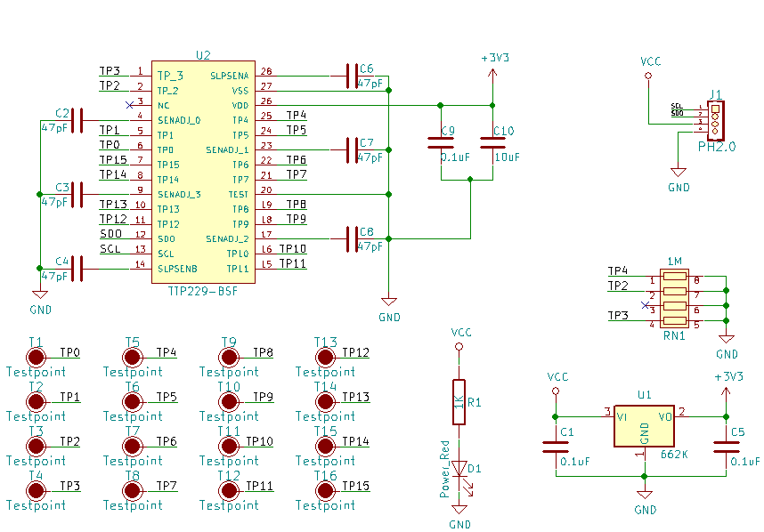
Task: Click the TP10 net label on pin 16
Action: (292, 249)
